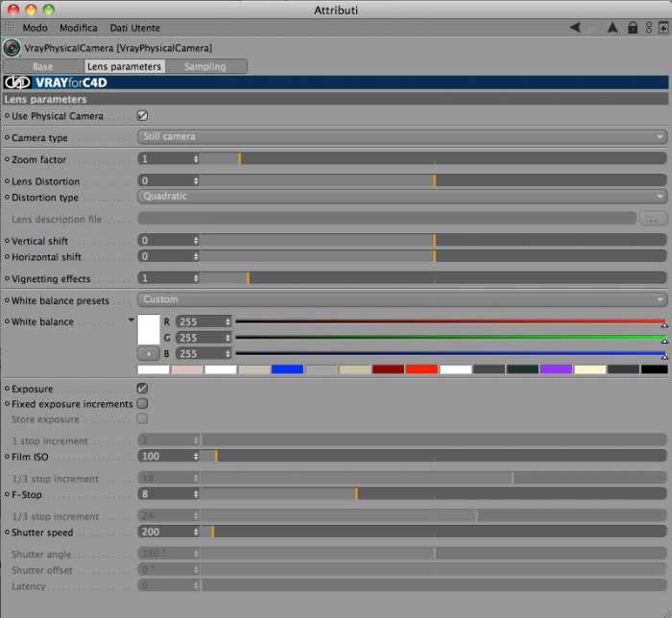Image resolution: width=672 pixels, height=618 pixels.
Task: Click the Shutter speed value field
Action: click(x=165, y=532)
